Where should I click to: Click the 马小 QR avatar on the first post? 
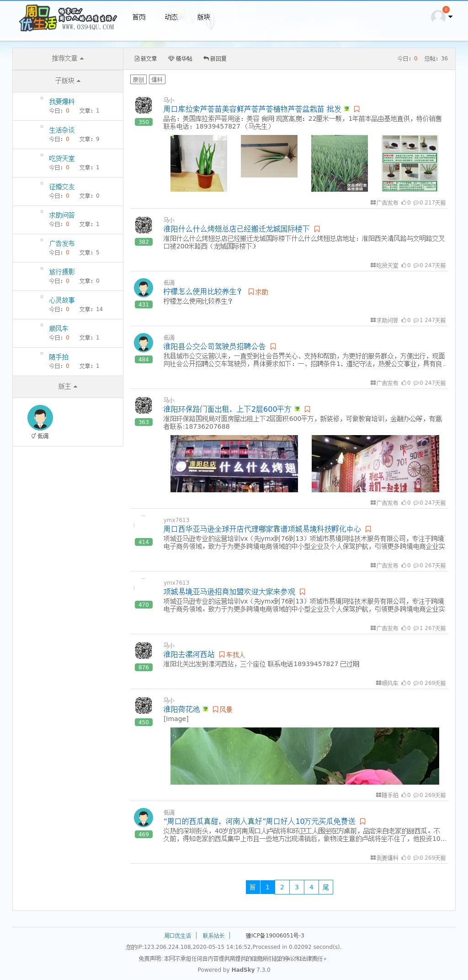(144, 105)
